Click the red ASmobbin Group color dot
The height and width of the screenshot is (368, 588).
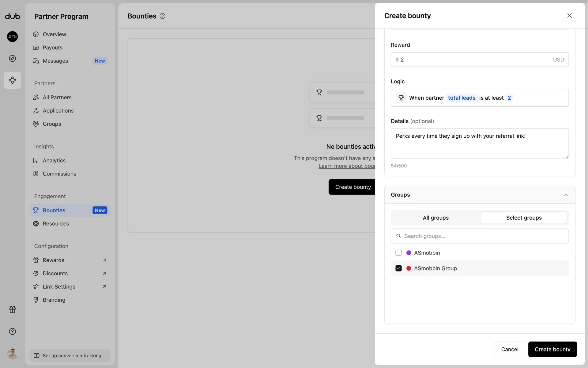(x=409, y=268)
